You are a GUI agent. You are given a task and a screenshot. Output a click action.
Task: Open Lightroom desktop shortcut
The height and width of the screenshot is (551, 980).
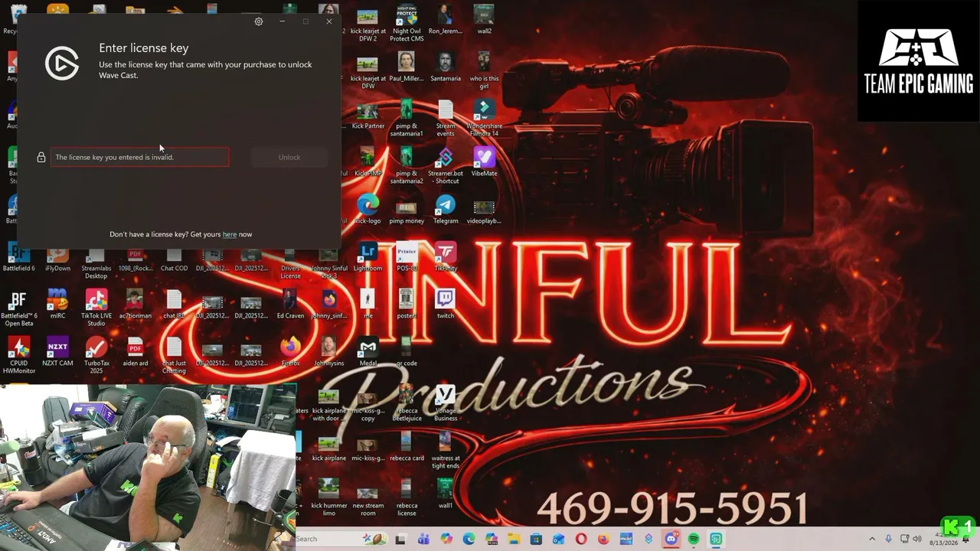click(367, 257)
